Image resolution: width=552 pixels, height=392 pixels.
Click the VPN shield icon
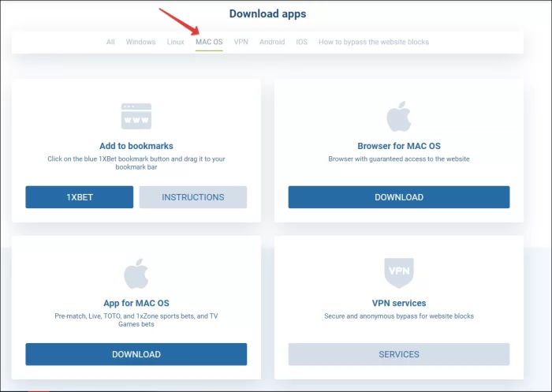point(399,273)
